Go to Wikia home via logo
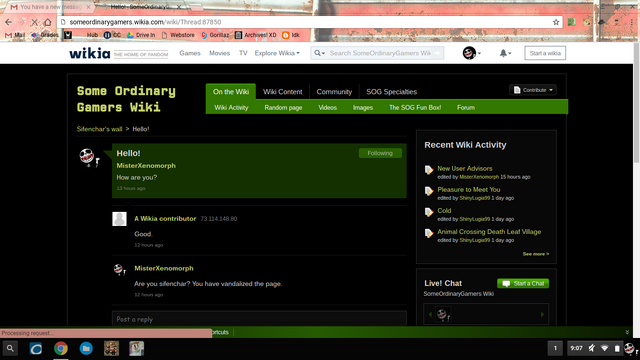This screenshot has width=640, height=360. coord(89,53)
